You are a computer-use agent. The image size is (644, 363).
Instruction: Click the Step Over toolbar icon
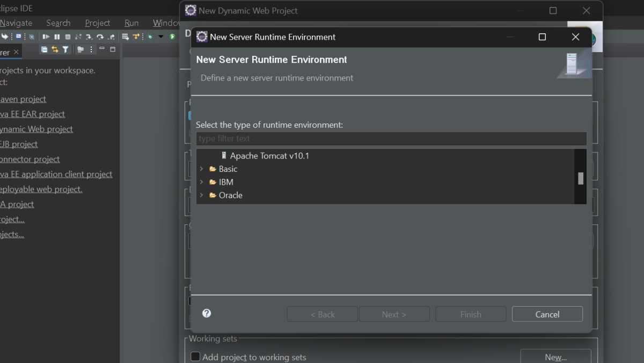pos(100,37)
